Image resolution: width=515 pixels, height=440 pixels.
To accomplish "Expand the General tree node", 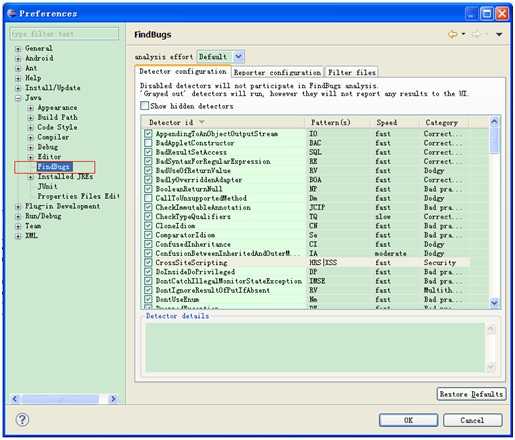I will tap(18, 49).
